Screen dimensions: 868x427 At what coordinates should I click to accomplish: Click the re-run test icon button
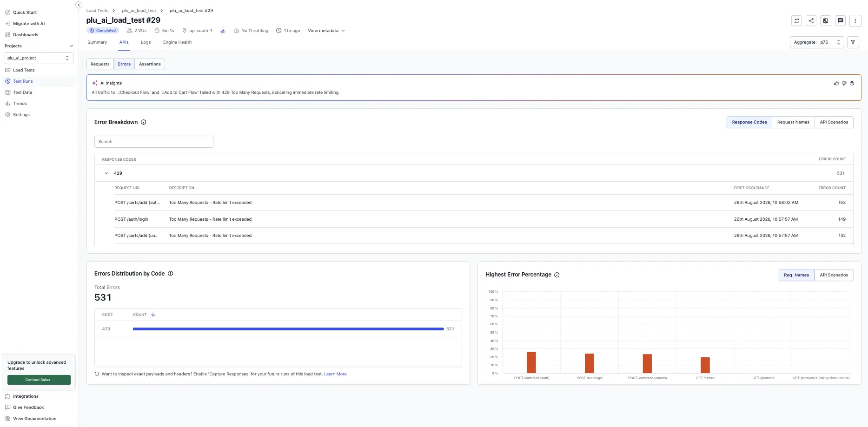click(796, 20)
